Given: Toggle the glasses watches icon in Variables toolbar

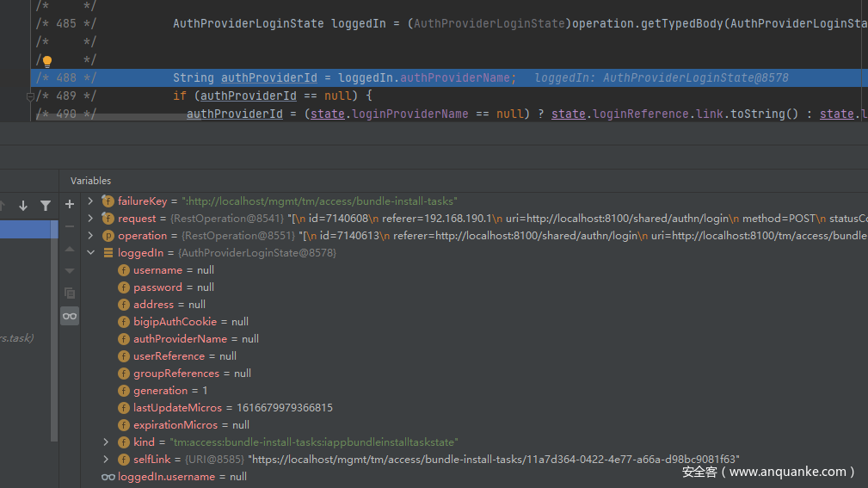Looking at the screenshot, I should click(70, 316).
